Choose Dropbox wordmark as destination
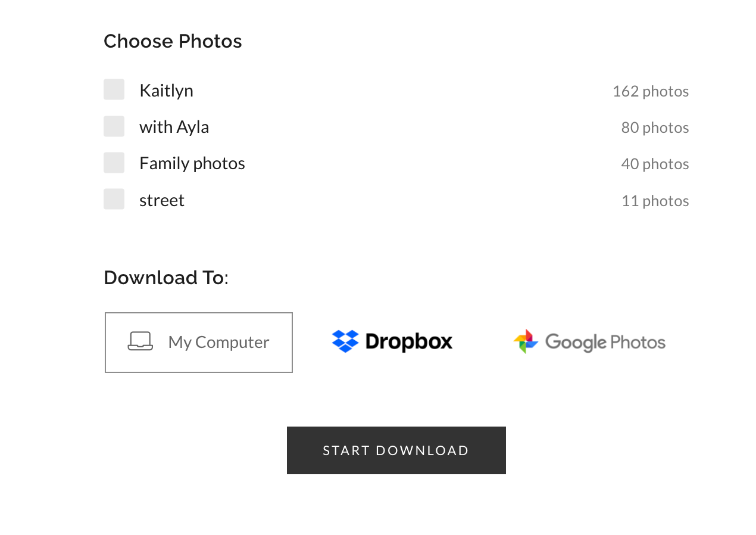 click(409, 341)
